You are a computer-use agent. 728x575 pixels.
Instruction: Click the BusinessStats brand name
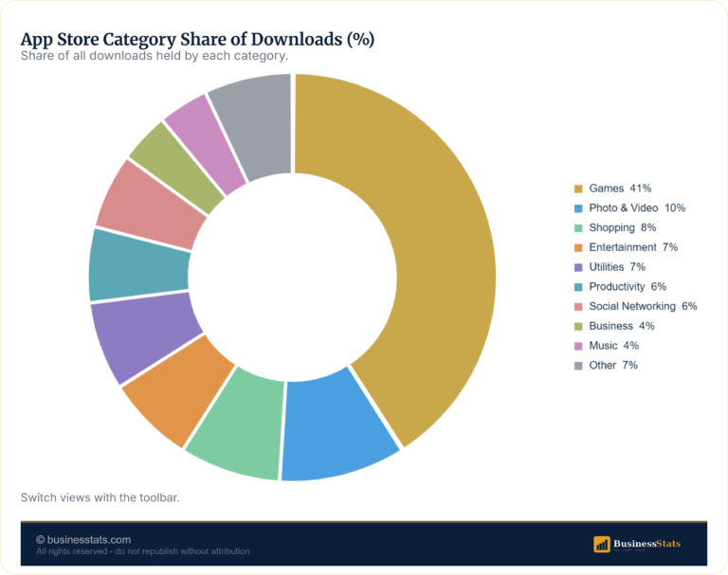646,544
